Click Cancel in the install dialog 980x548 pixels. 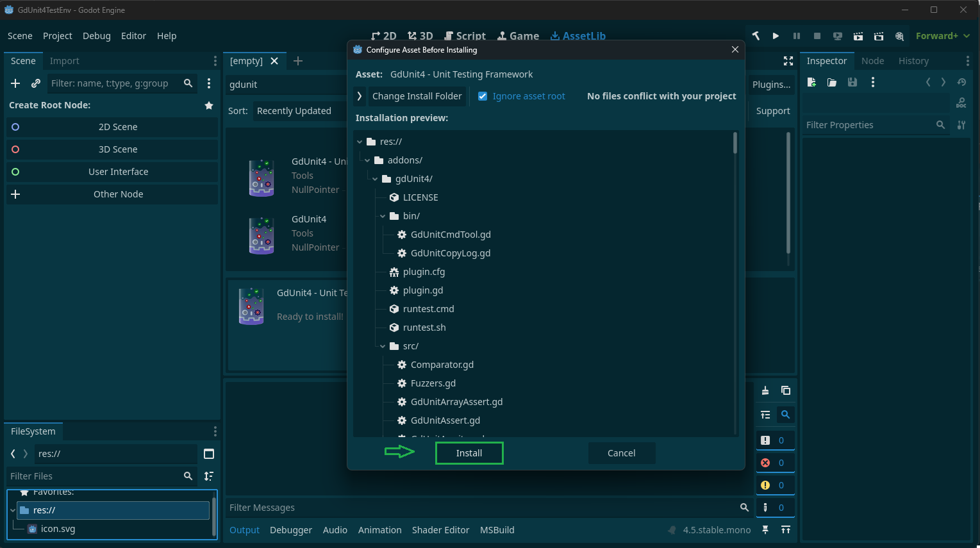pos(621,453)
